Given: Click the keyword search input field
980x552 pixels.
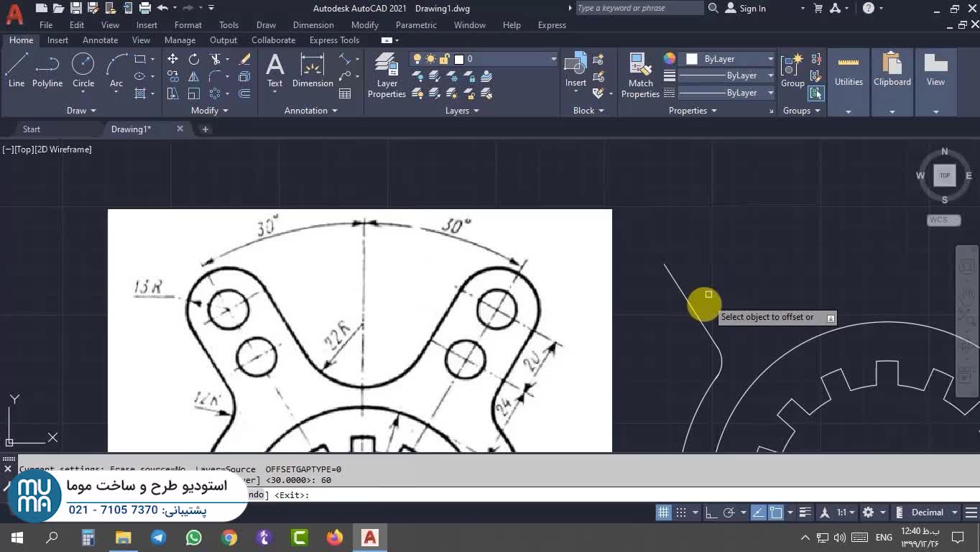Looking at the screenshot, I should 639,9.
